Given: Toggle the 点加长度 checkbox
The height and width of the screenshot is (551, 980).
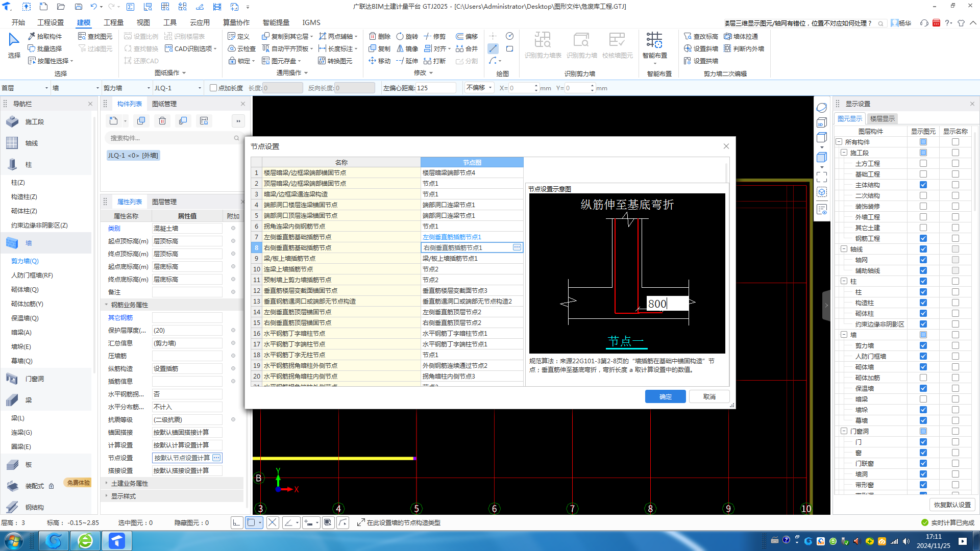Looking at the screenshot, I should click(x=213, y=88).
